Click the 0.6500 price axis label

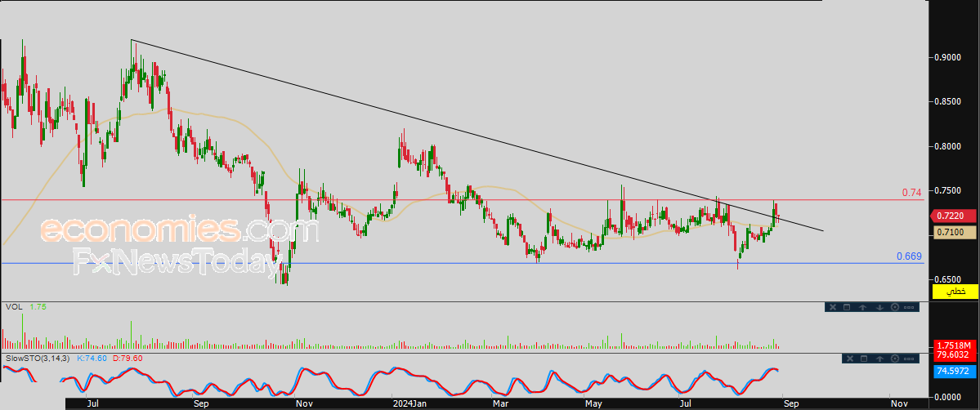click(948, 279)
